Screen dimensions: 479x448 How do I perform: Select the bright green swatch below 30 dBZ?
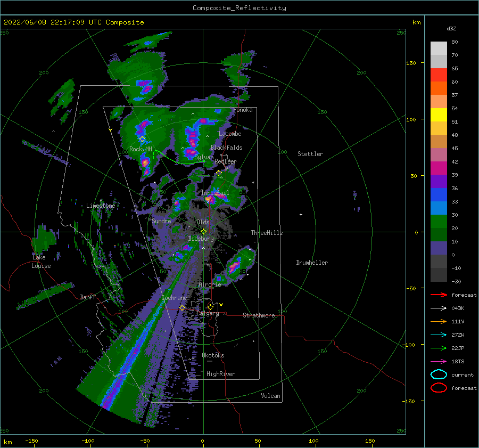pos(439,221)
